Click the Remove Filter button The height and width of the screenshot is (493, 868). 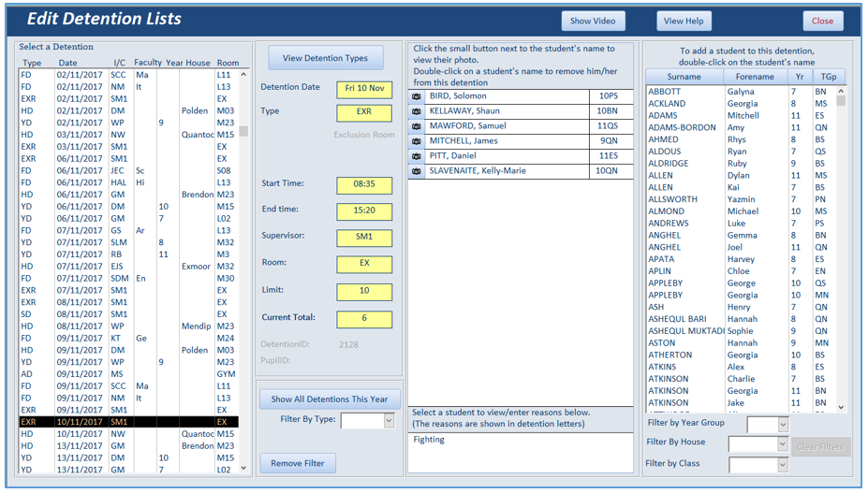pos(298,463)
